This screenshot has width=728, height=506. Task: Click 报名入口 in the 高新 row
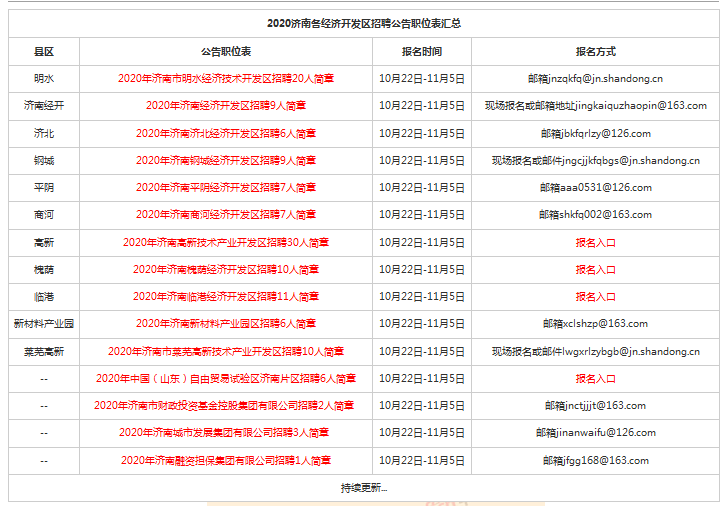point(595,242)
